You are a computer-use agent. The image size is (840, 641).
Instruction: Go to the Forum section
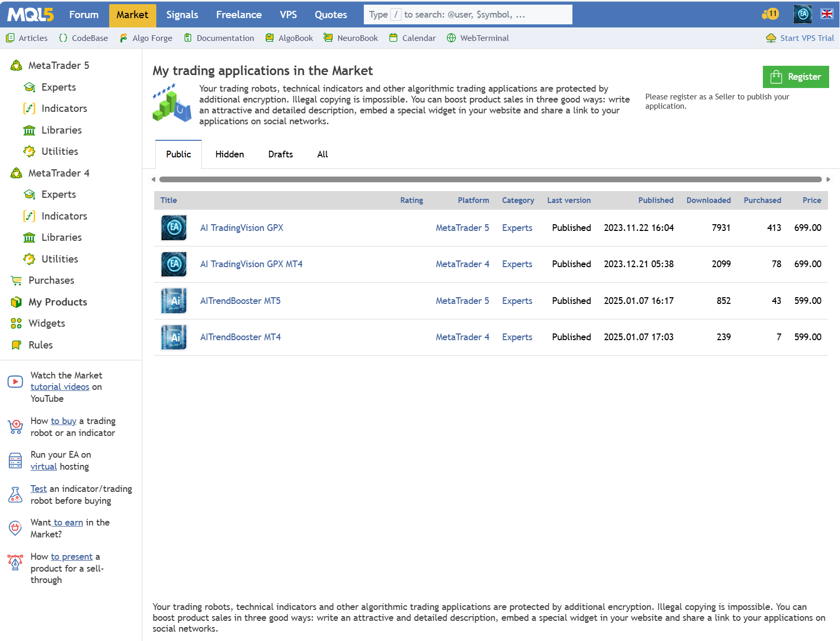tap(84, 14)
